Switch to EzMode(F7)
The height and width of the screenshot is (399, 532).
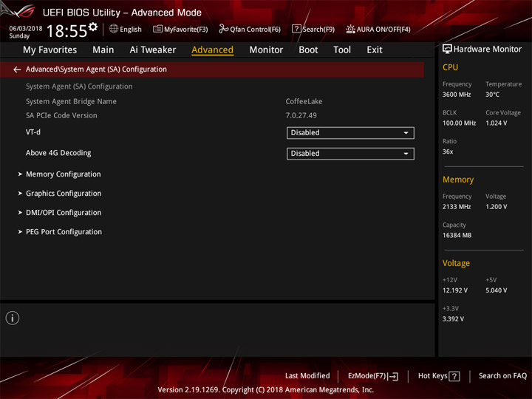(373, 376)
